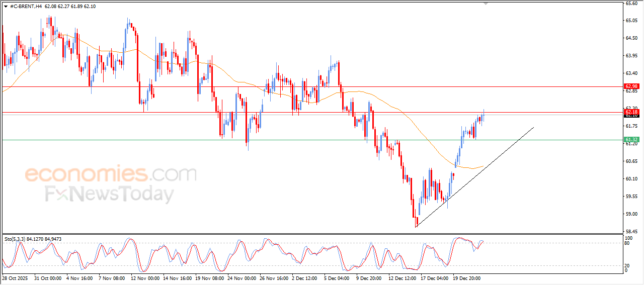Image resolution: width=644 pixels, height=285 pixels.
Task: Click the 26 Nov 16:00 time label
Action: click(x=273, y=277)
